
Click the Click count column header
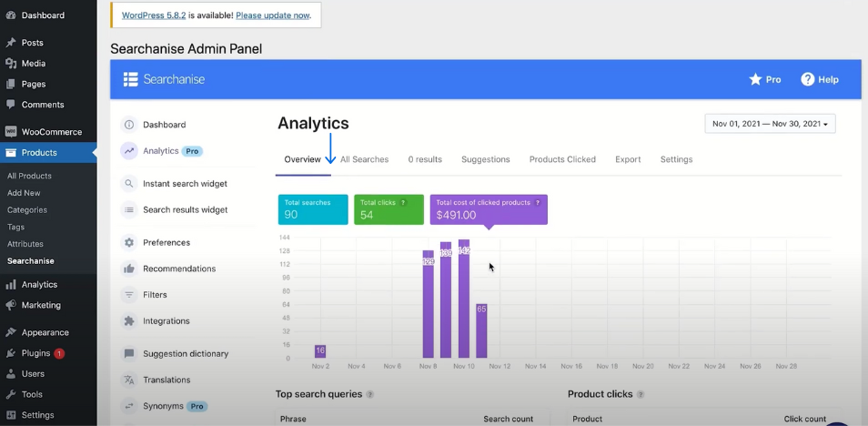805,420
